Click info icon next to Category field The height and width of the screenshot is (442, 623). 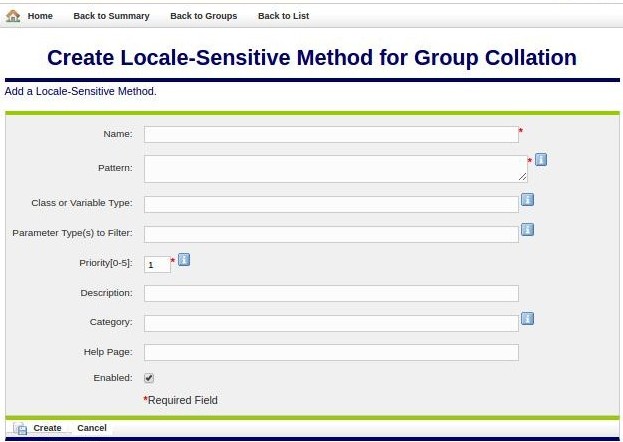[527, 319]
